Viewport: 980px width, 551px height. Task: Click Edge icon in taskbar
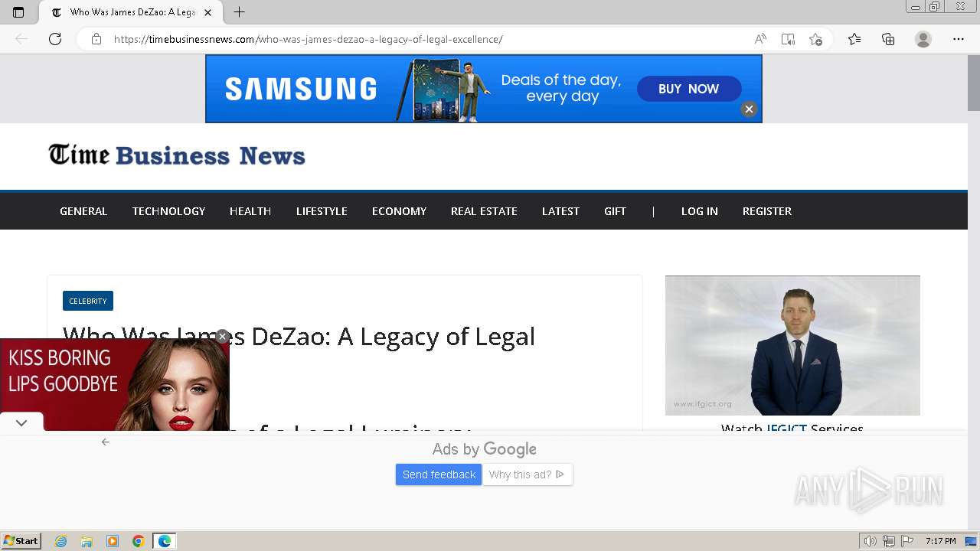coord(165,541)
